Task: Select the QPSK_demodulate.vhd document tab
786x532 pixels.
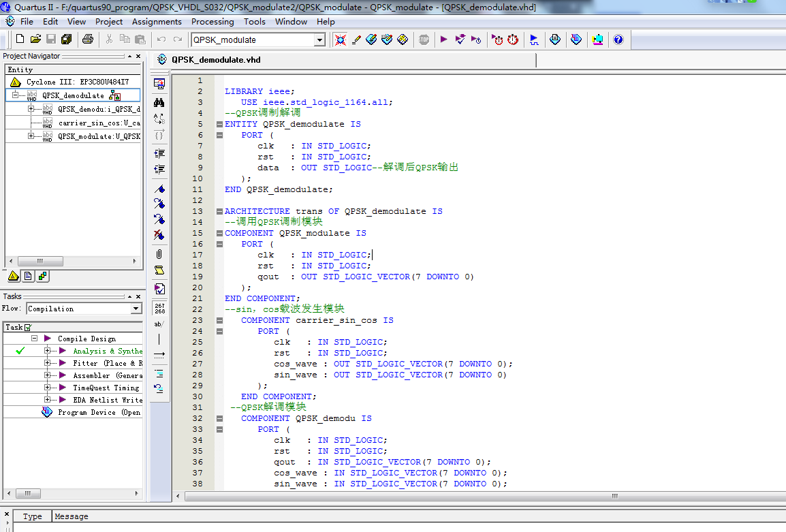Action: pyautogui.click(x=215, y=60)
